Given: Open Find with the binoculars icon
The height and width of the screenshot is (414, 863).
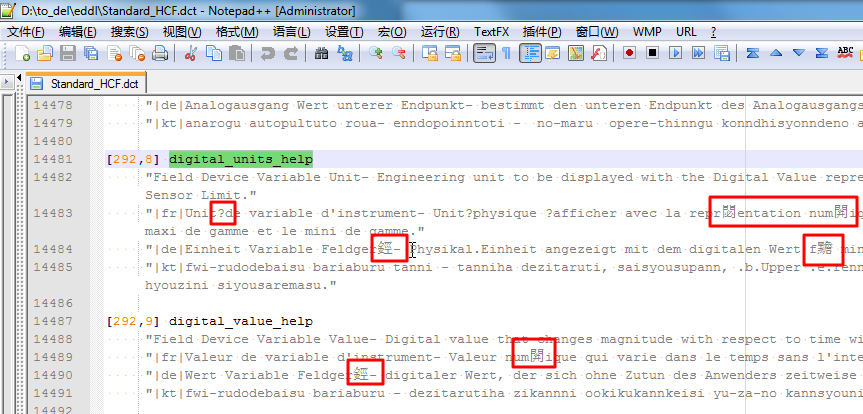Looking at the screenshot, I should (x=322, y=53).
